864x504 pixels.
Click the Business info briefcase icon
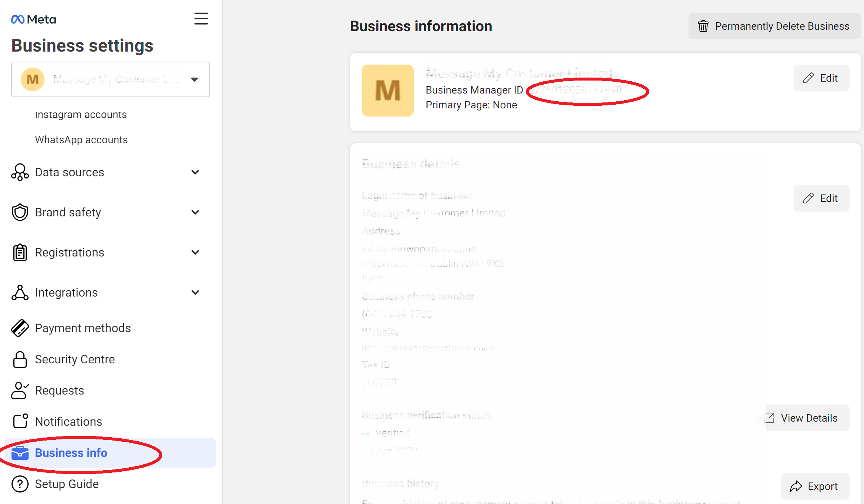tap(20, 453)
